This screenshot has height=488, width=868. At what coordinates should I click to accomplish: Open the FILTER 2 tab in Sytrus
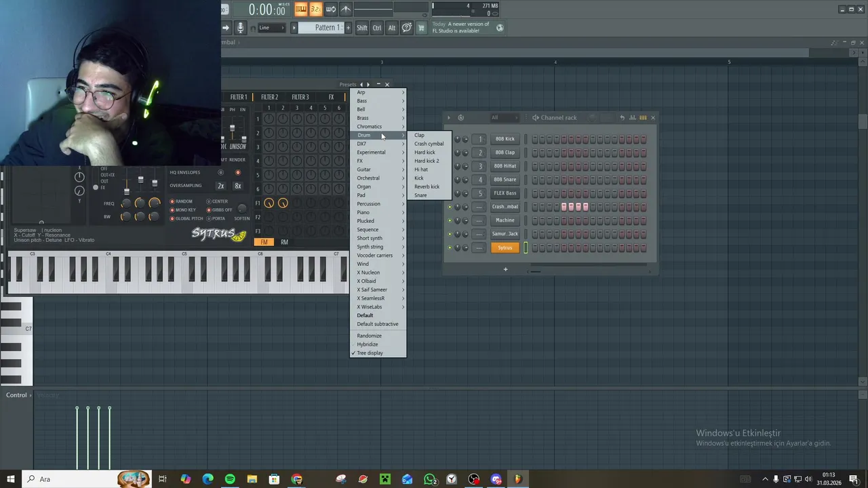point(269,97)
